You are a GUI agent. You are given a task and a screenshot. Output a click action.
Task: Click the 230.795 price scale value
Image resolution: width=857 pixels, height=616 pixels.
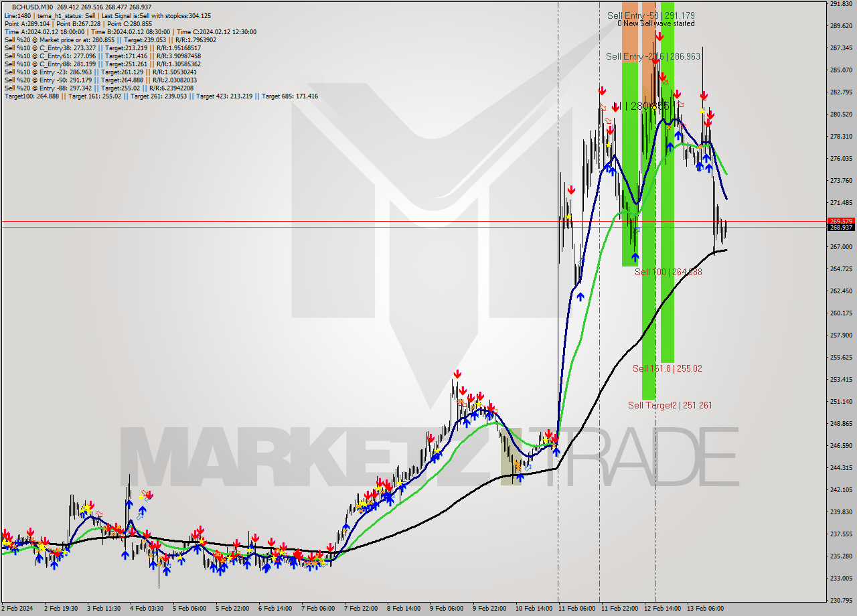[x=841, y=600]
